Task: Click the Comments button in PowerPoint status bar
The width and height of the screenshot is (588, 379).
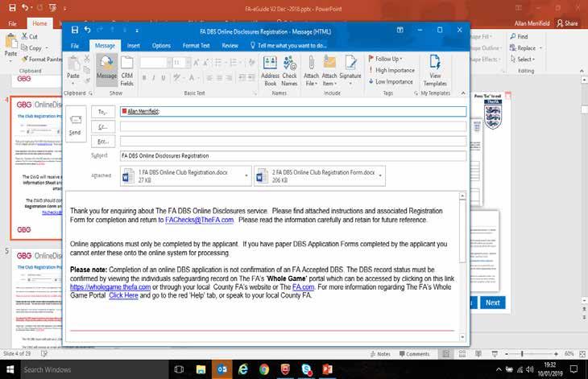Action: [414, 354]
